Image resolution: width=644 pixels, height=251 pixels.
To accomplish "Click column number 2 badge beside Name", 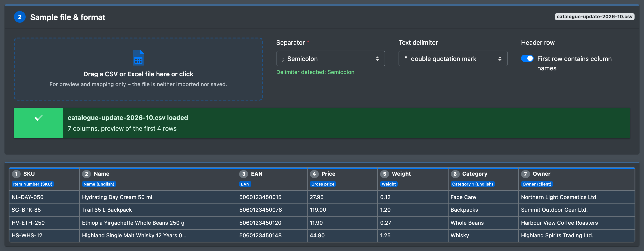I will coord(86,174).
